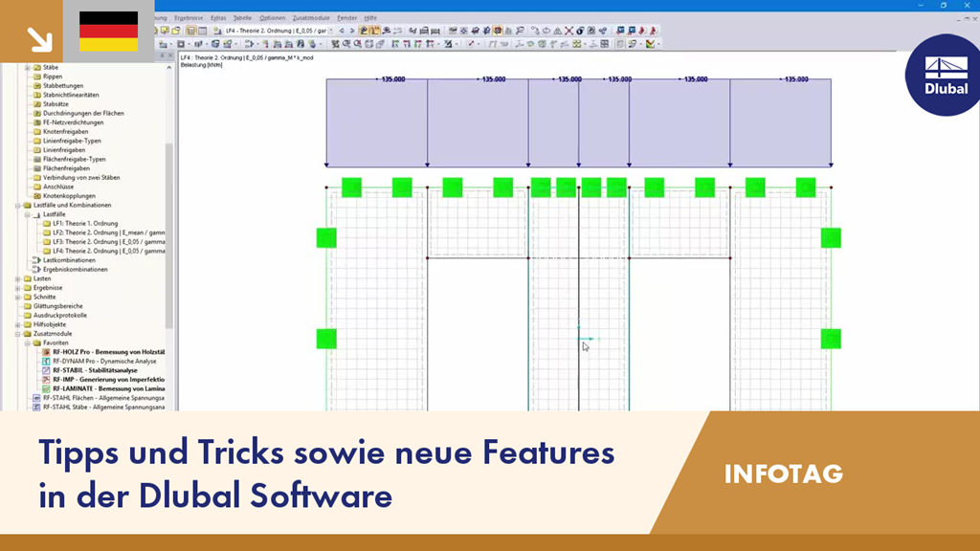Collapse Lastfälle und Kombinationen tree node
980x551 pixels.
click(x=18, y=205)
